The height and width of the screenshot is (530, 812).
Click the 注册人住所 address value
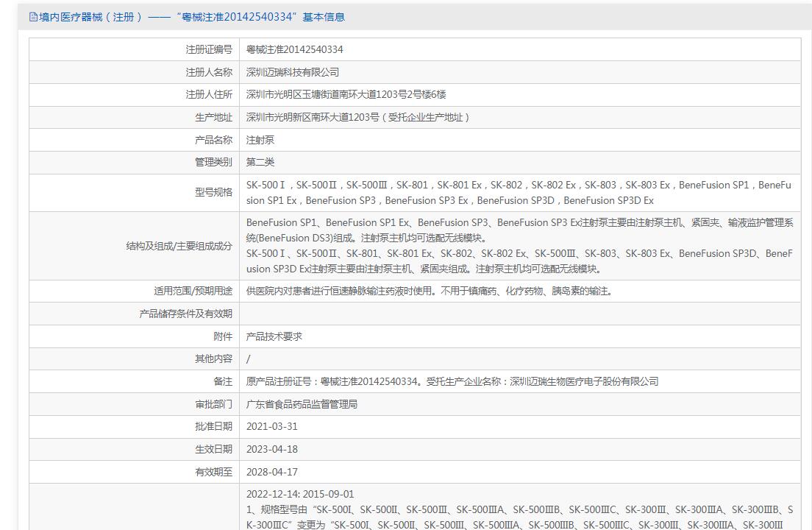346,95
